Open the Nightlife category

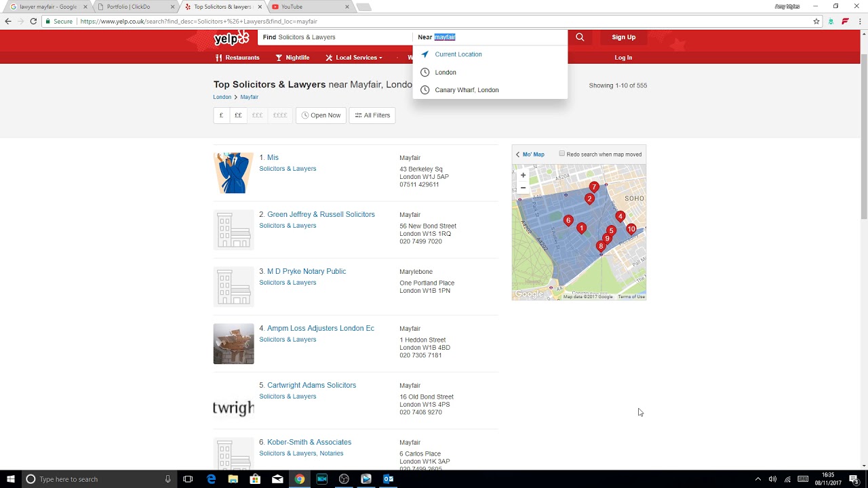[292, 58]
